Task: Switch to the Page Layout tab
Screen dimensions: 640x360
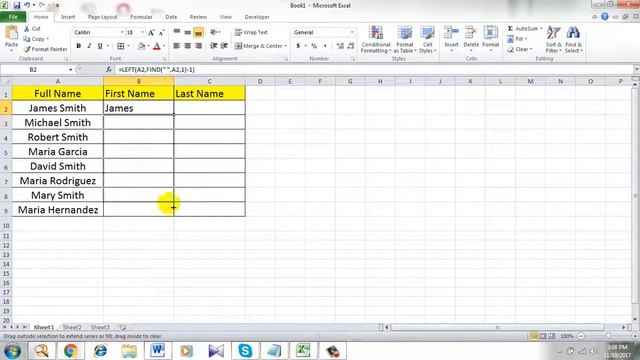Action: [x=102, y=17]
